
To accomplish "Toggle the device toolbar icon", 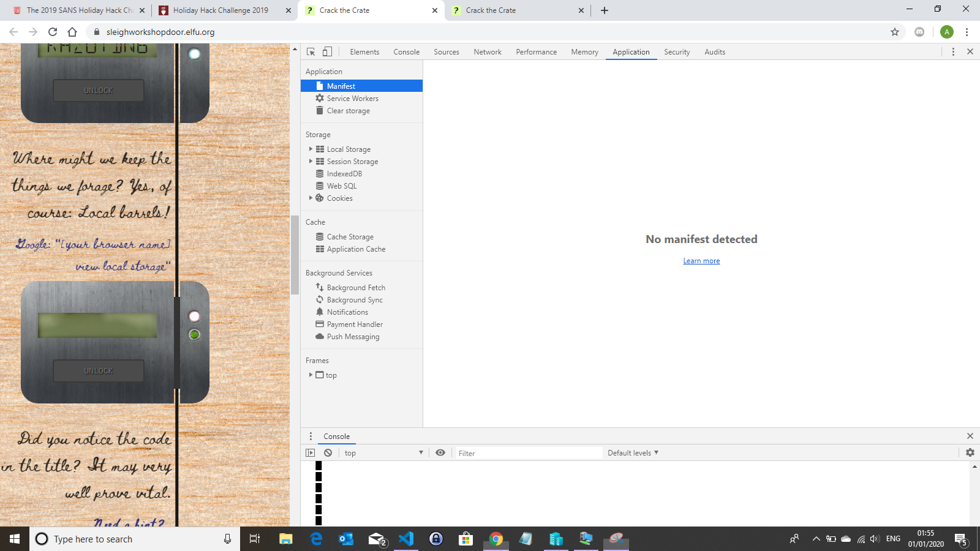I will (328, 52).
